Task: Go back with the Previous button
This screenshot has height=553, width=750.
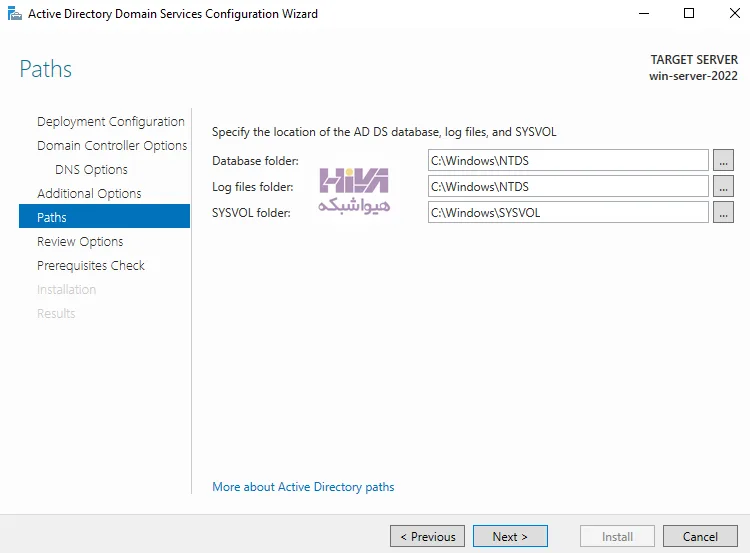Action: (427, 536)
